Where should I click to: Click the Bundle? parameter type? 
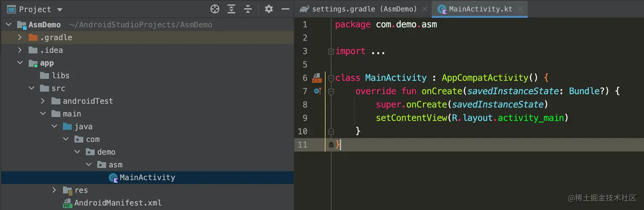click(x=589, y=91)
